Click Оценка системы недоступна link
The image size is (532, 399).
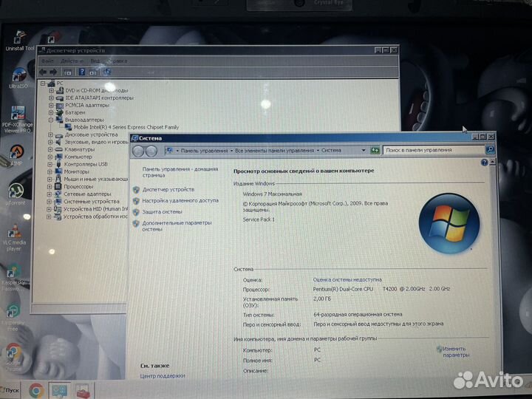(347, 280)
